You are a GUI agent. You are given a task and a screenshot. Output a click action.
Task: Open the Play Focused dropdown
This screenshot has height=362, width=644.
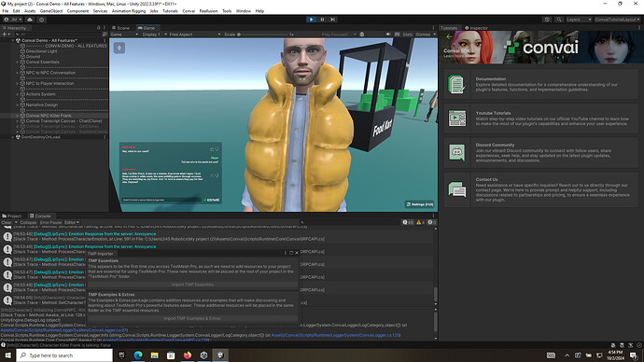tap(339, 35)
